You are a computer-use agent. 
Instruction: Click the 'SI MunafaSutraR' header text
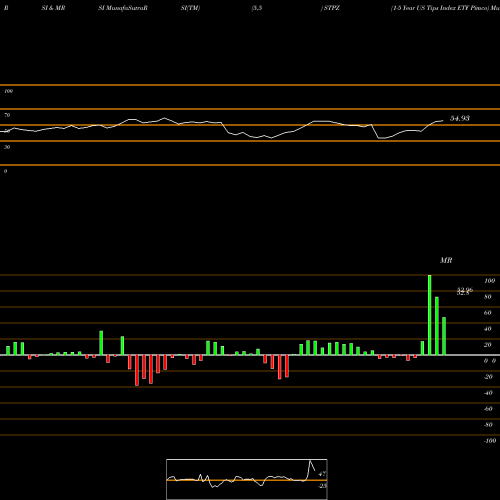coord(123,8)
